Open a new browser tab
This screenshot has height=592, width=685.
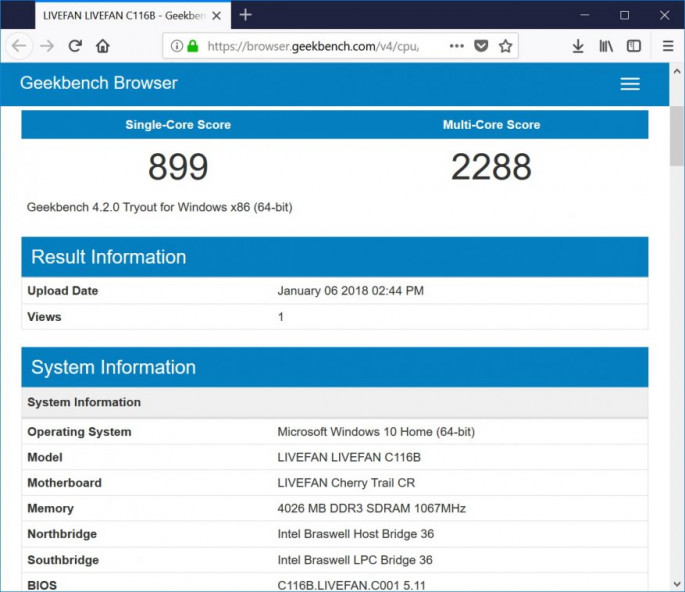coord(246,15)
